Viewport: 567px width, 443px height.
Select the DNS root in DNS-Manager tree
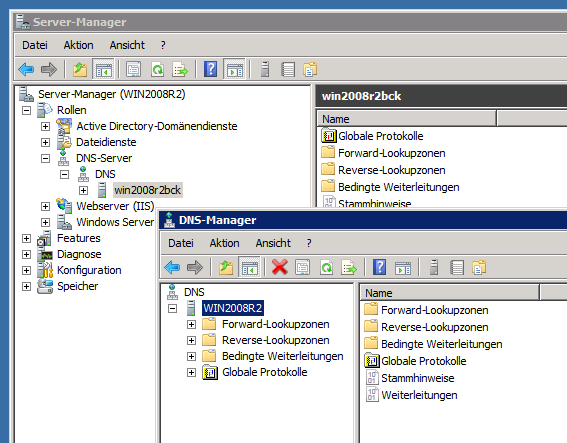click(x=194, y=292)
